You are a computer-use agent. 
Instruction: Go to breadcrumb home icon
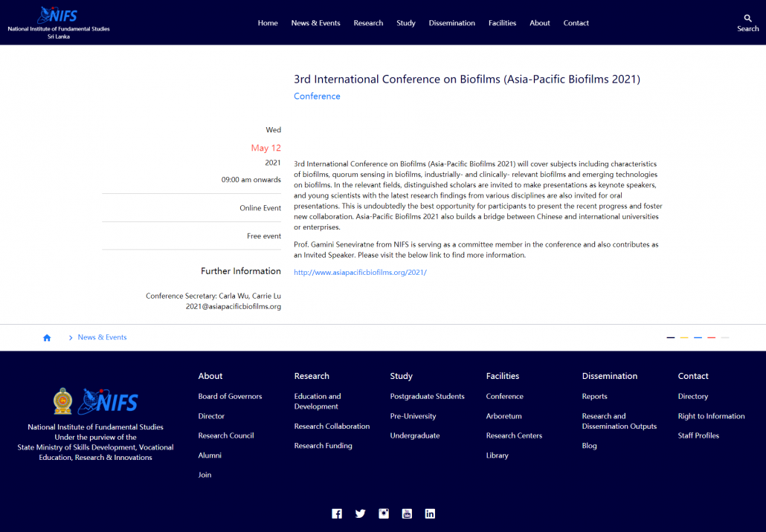point(47,338)
